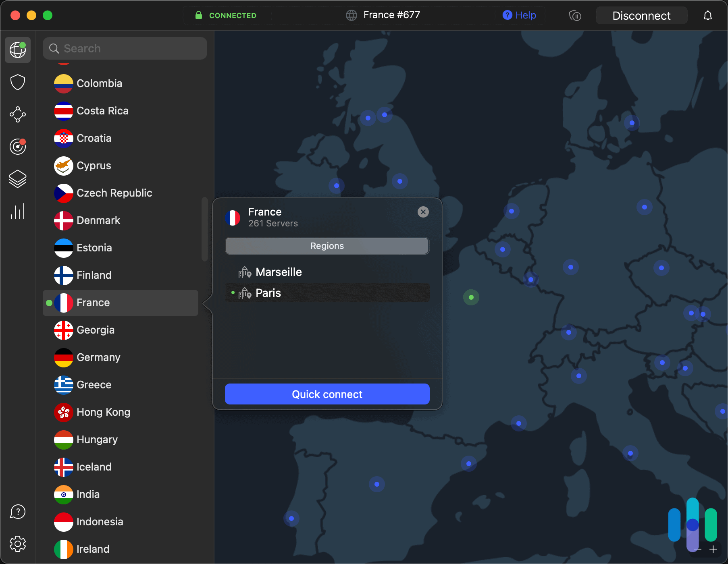Open the Presets panel

click(17, 179)
